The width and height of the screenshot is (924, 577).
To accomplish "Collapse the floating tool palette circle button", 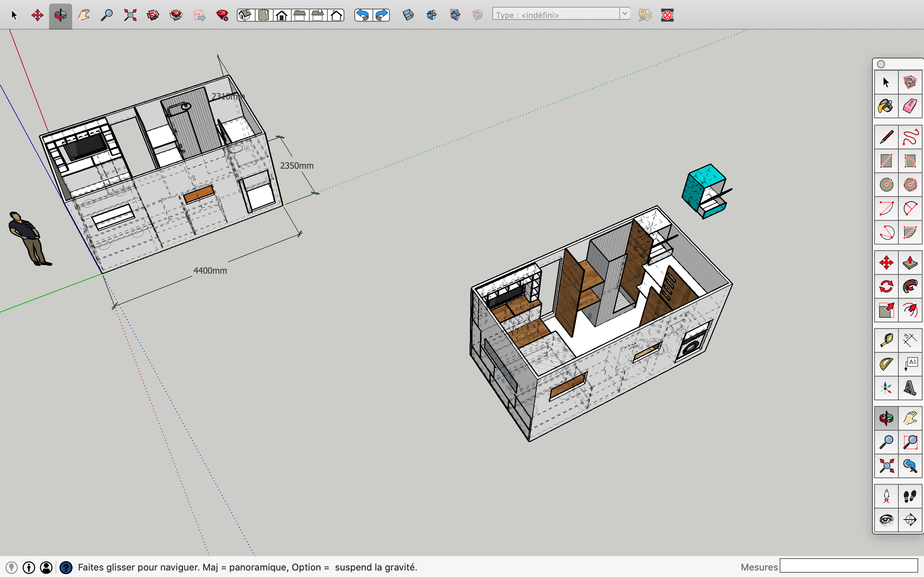I will pyautogui.click(x=881, y=64).
